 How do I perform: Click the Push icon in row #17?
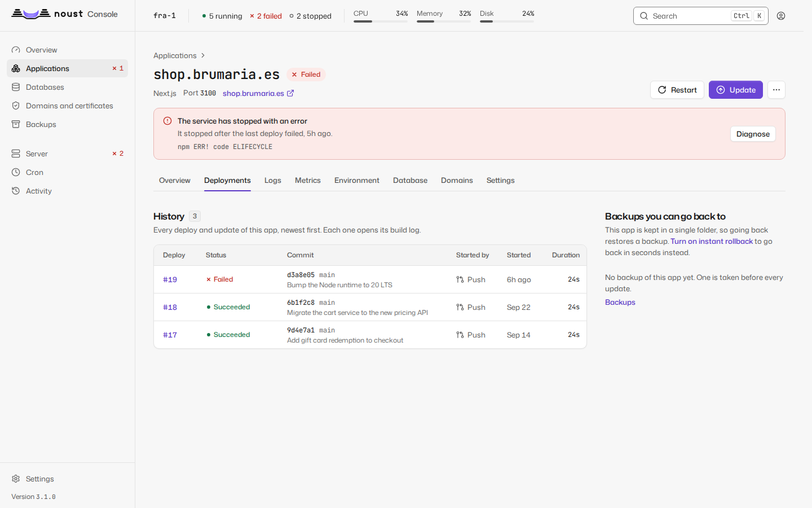pos(460,335)
